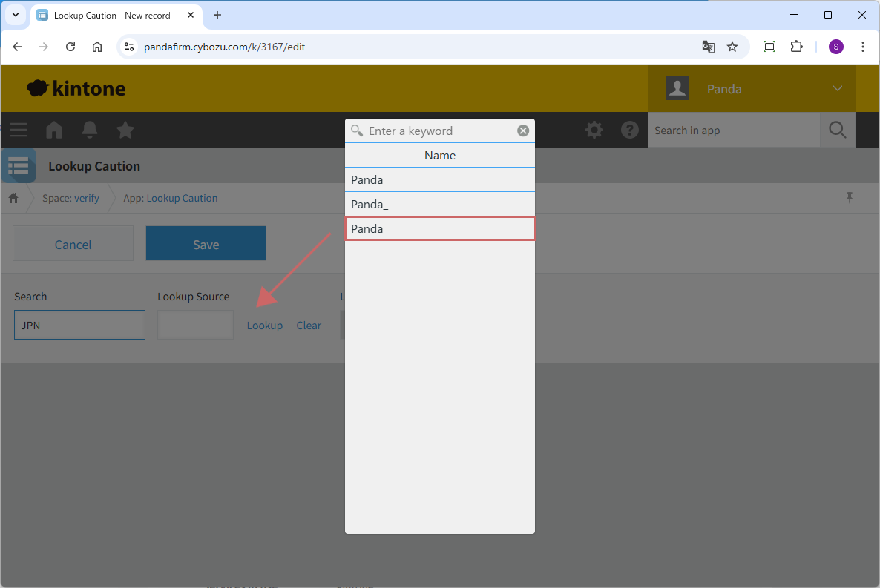Open the favorites star in kintone toolbar

click(125, 131)
